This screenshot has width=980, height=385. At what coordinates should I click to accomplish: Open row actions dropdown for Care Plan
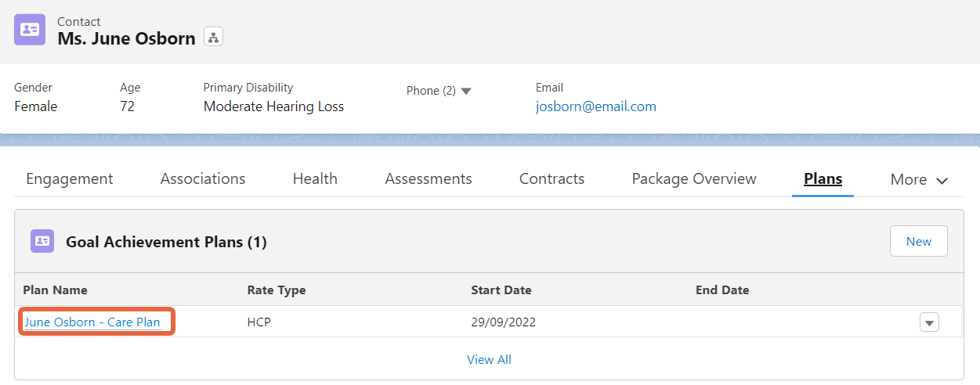[929, 322]
